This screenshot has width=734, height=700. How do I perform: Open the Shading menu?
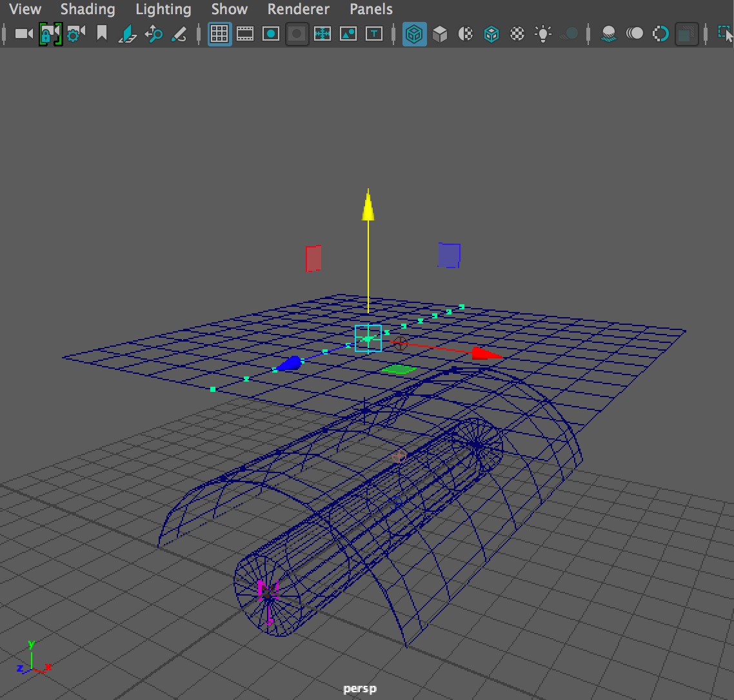[x=88, y=9]
